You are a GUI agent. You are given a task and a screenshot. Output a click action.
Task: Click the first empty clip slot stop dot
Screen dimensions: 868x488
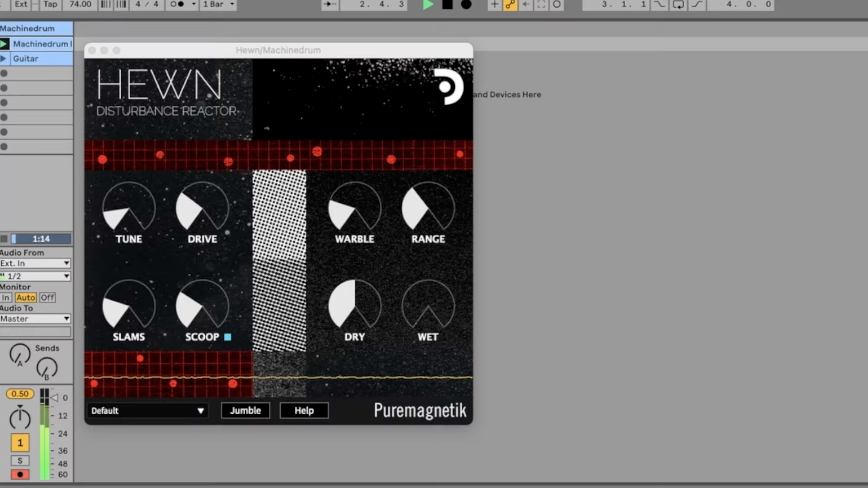coord(4,73)
